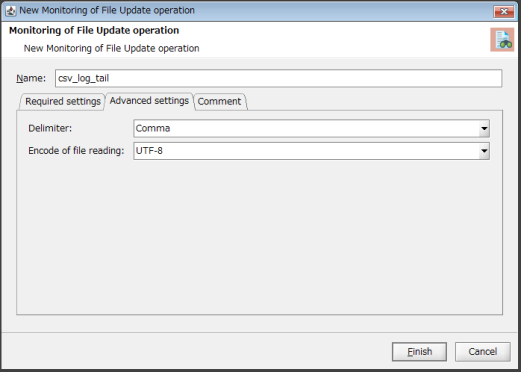Click the encoding combo box showing UTF-8
This screenshot has height=372, width=521.
coord(311,151)
